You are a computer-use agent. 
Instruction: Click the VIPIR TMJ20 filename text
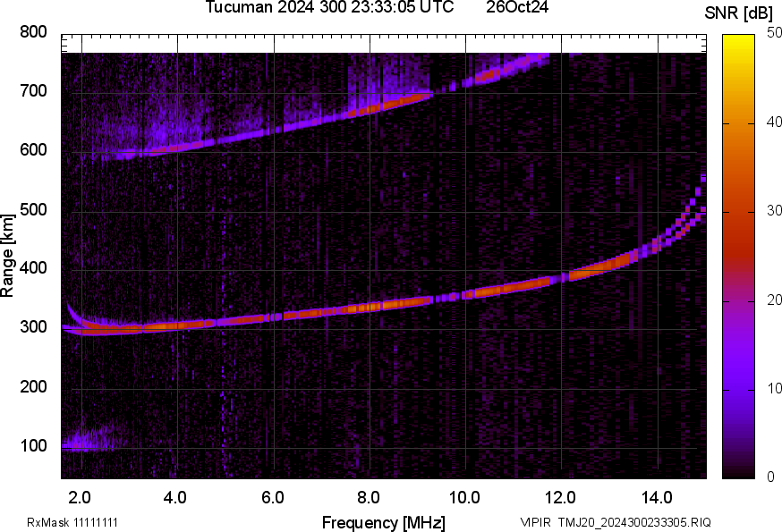click(615, 522)
